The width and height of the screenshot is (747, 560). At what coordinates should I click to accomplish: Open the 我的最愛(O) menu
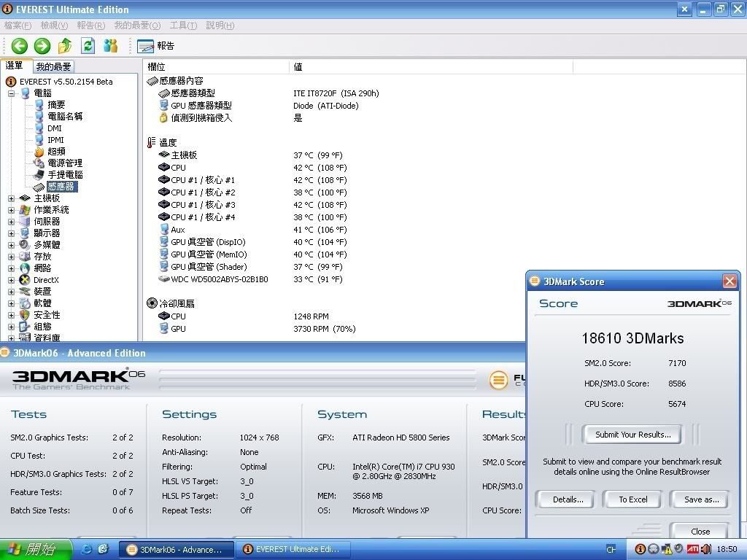click(137, 26)
